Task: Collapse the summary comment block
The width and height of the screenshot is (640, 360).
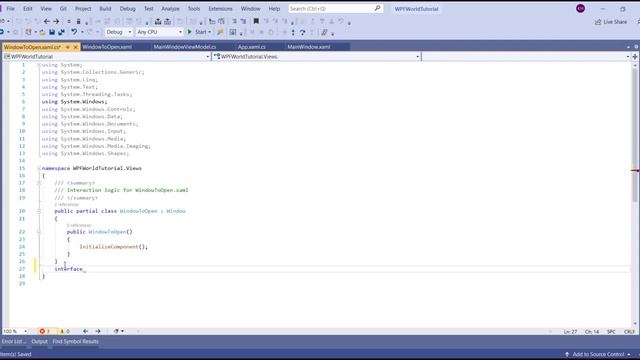Action: tap(39, 183)
